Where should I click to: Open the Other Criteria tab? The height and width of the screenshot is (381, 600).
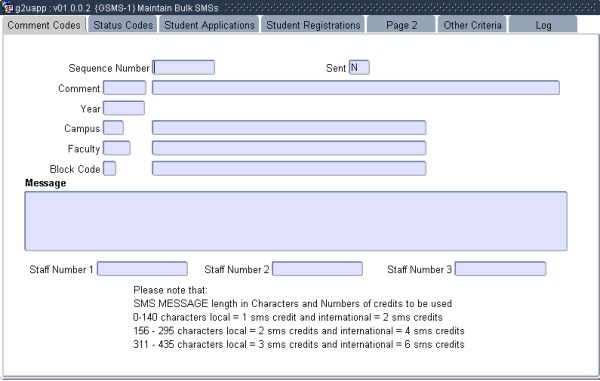click(x=472, y=25)
